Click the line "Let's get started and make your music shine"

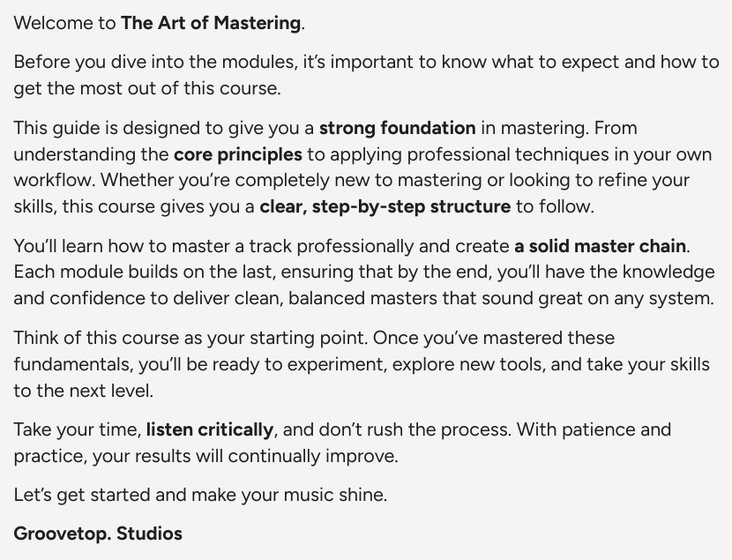pos(200,495)
